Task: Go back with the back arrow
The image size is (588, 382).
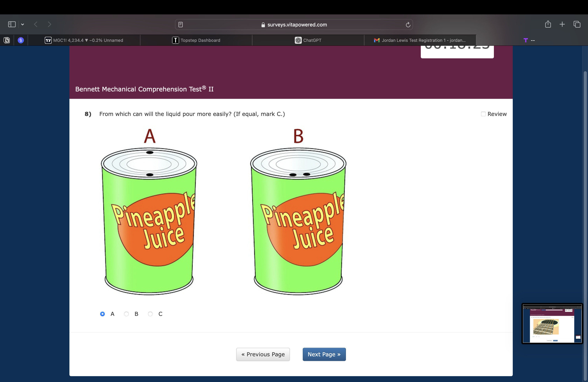Action: 36,24
